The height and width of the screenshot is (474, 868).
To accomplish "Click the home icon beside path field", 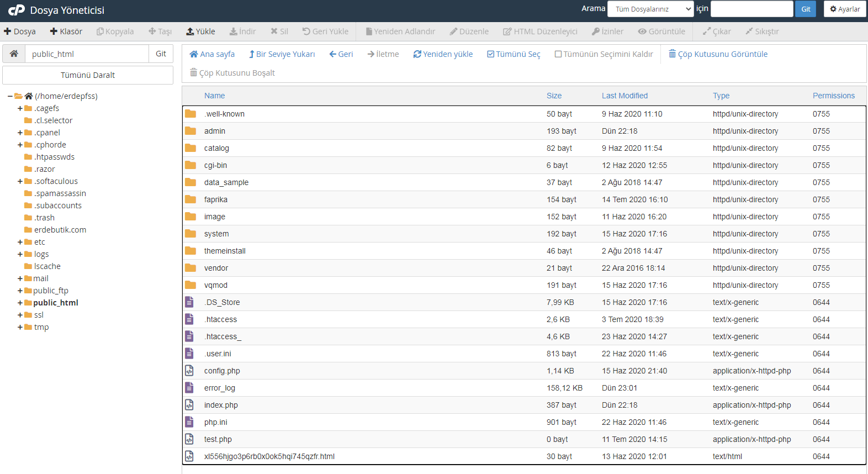I will tap(14, 54).
